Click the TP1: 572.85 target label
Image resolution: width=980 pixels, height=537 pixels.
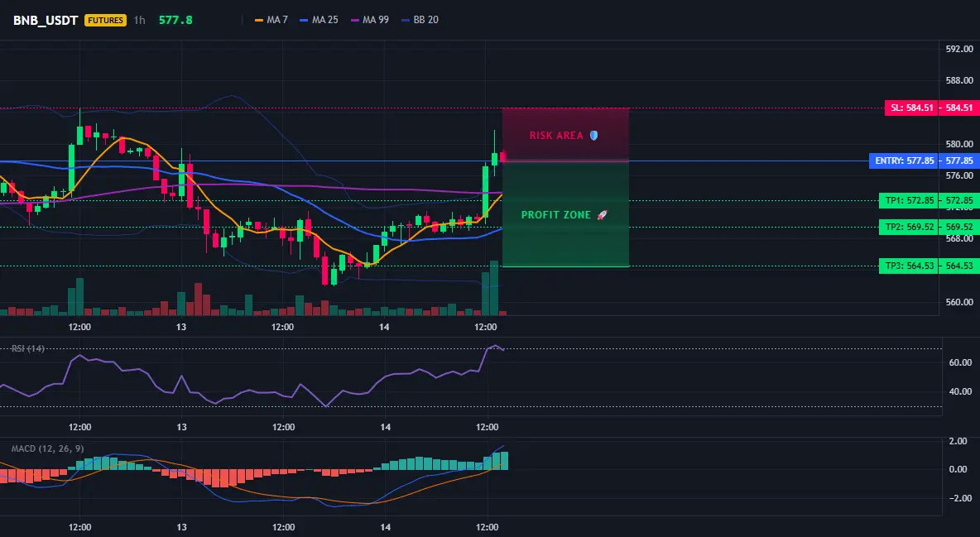pyautogui.click(x=910, y=201)
